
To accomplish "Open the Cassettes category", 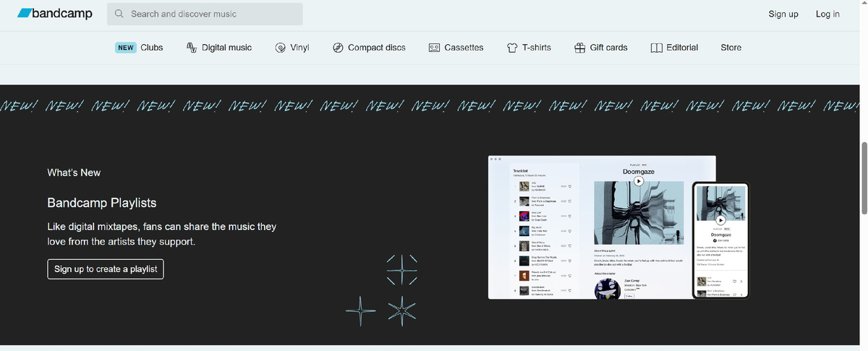I will 464,48.
